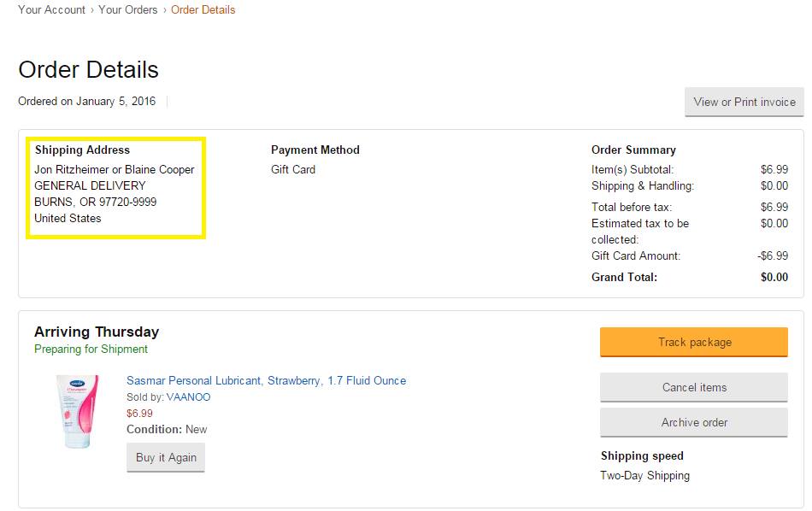Image resolution: width=812 pixels, height=511 pixels.
Task: Click the Preparing for Shipment status text
Action: coord(91,349)
